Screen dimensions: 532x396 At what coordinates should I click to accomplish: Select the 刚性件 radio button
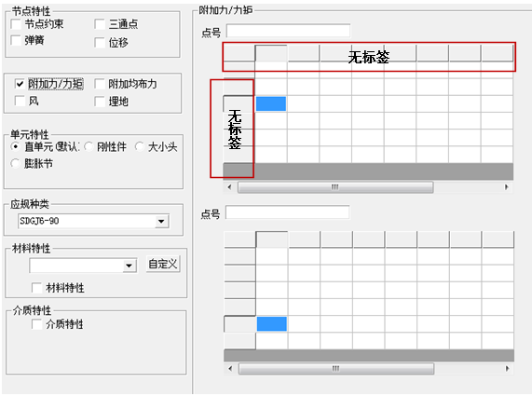point(89,146)
